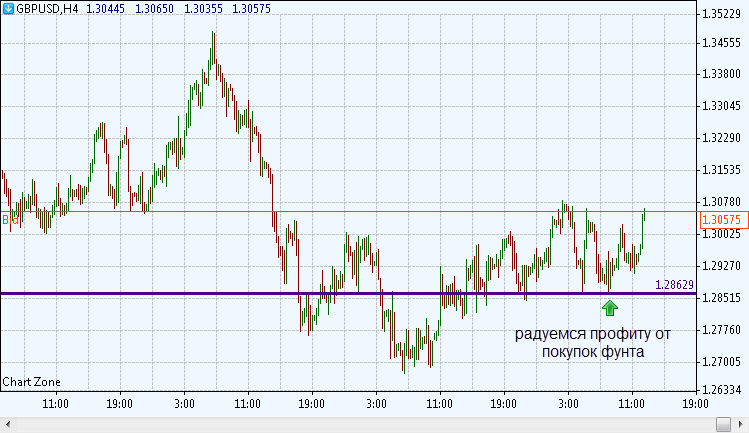Image resolution: width=749 pixels, height=433 pixels.
Task: Click the price axis label 1.28515
Action: [x=722, y=298]
